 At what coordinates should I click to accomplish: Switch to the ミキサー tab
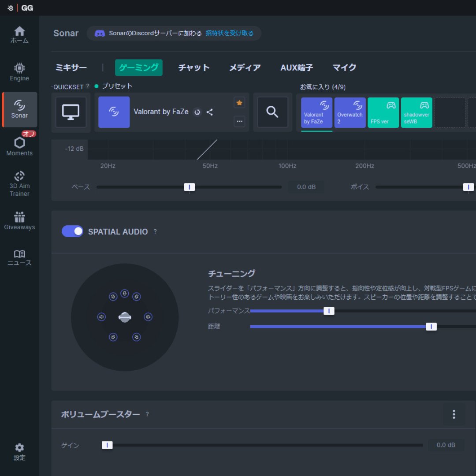(71, 67)
